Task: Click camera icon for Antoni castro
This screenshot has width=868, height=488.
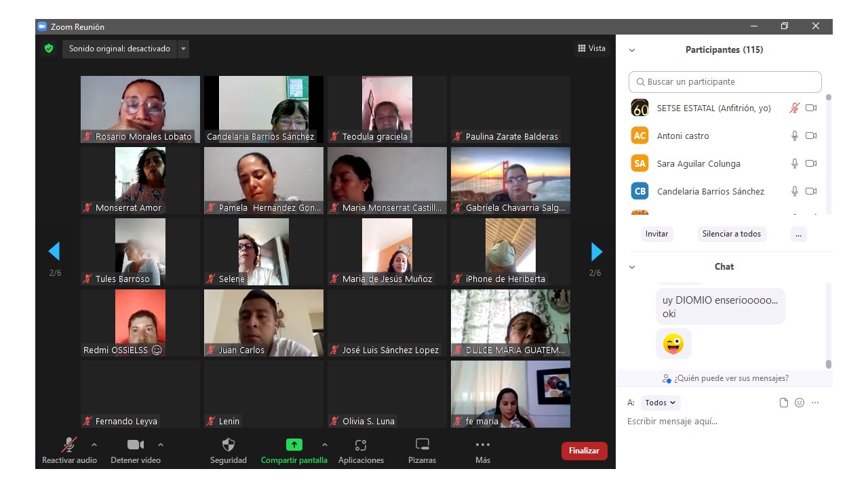Action: pos(811,136)
